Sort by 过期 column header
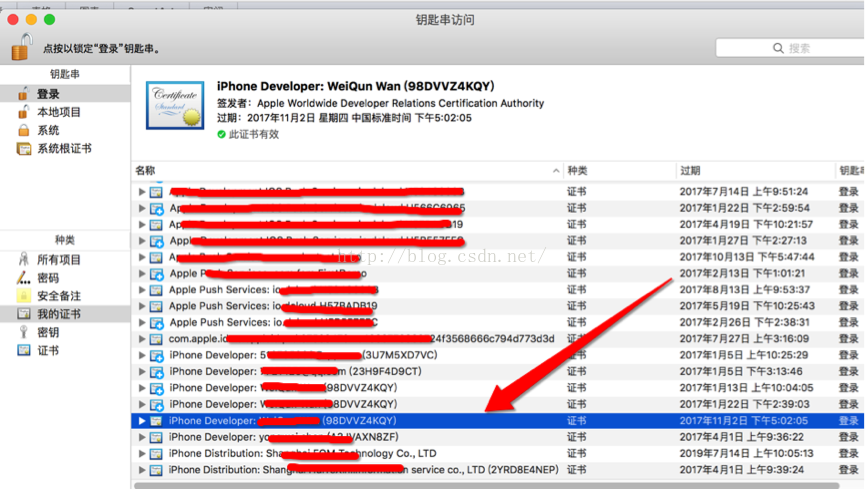The height and width of the screenshot is (490, 865). (755, 171)
